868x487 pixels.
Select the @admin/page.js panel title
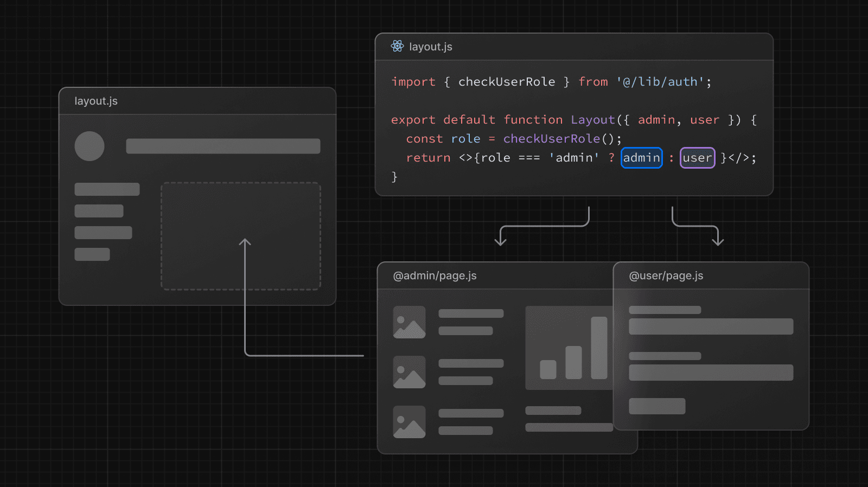point(435,275)
